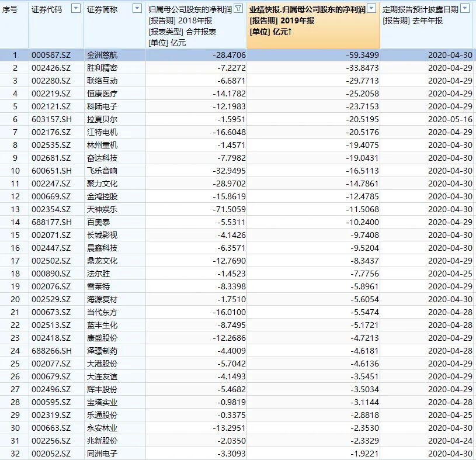Click the 证券简称 header label
The height and width of the screenshot is (460, 476).
coord(102,10)
